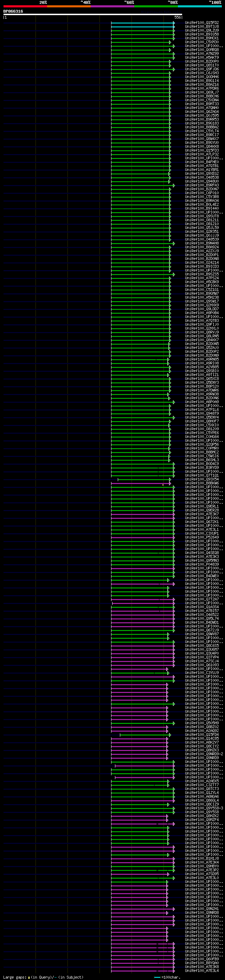Select the UniRef100_B9RFA3 label
This screenshot has height=980, width=225.
tap(202, 185)
